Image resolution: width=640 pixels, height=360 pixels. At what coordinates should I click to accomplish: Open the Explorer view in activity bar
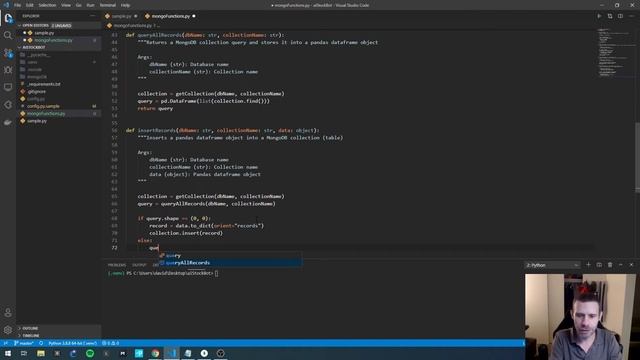coord(8,18)
